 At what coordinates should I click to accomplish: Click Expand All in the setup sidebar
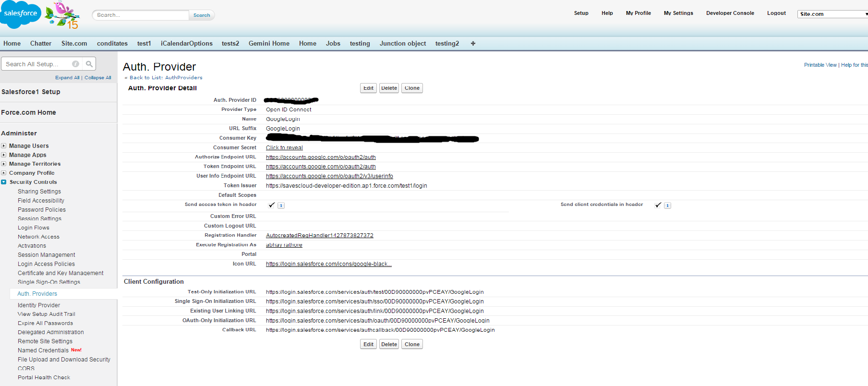pyautogui.click(x=67, y=78)
